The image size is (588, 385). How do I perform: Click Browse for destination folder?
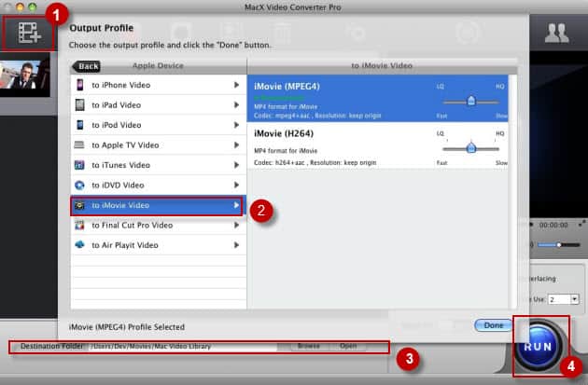pos(309,346)
